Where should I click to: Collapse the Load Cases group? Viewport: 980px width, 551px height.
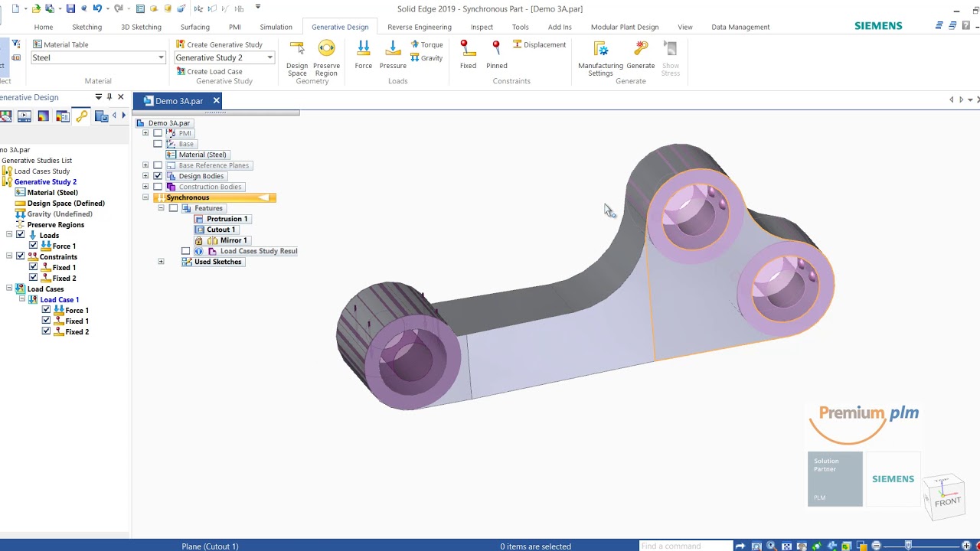9,289
